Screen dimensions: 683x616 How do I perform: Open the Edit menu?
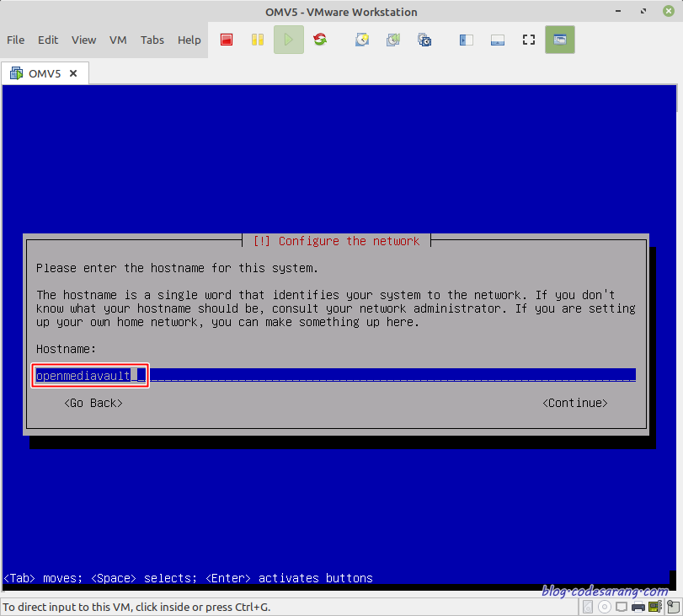48,40
